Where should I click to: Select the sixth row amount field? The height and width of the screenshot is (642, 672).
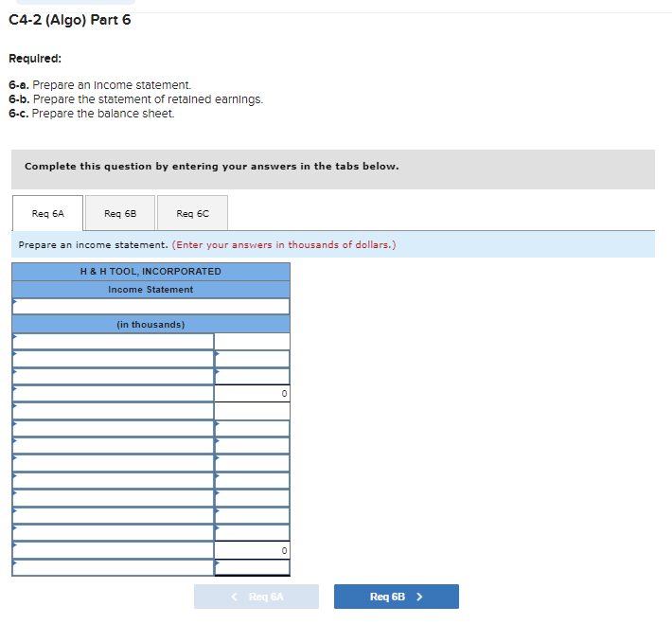tap(252, 429)
